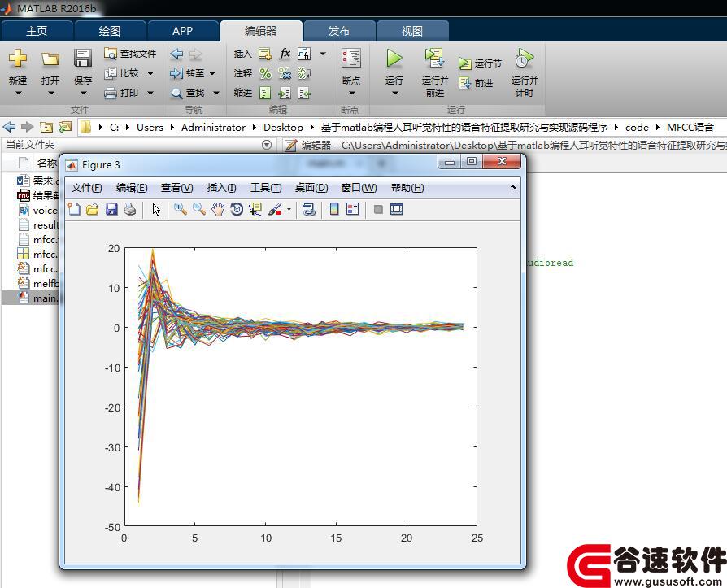The image size is (727, 588).
Task: Click Hide Plot Tools icon
Action: tap(378, 209)
